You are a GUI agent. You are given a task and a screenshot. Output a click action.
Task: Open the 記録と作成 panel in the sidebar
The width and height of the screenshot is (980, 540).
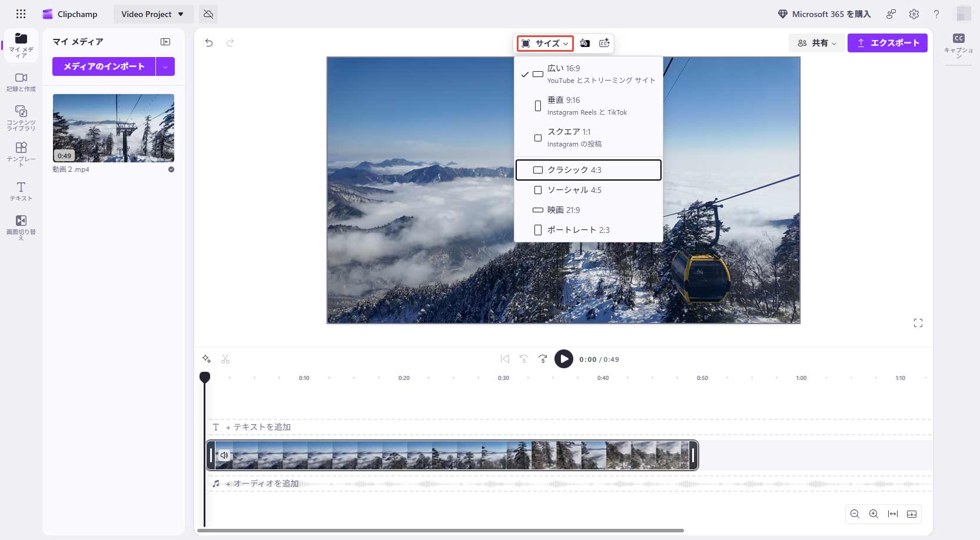coord(21,81)
